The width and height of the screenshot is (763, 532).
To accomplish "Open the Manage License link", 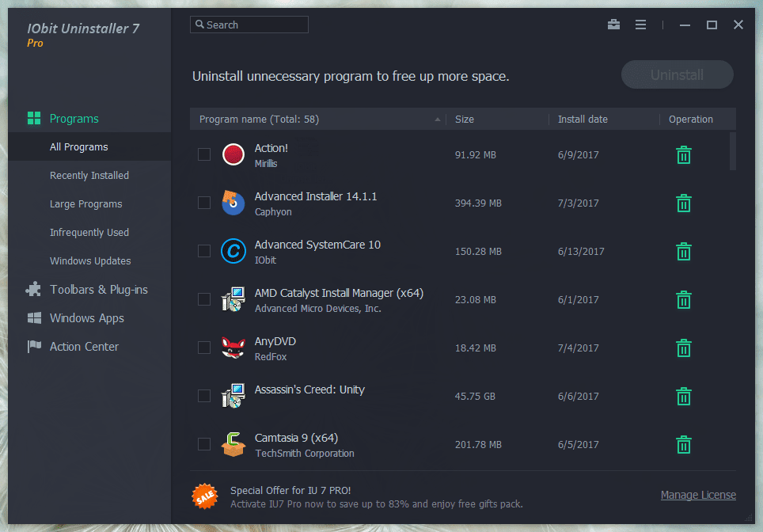I will pyautogui.click(x=698, y=495).
